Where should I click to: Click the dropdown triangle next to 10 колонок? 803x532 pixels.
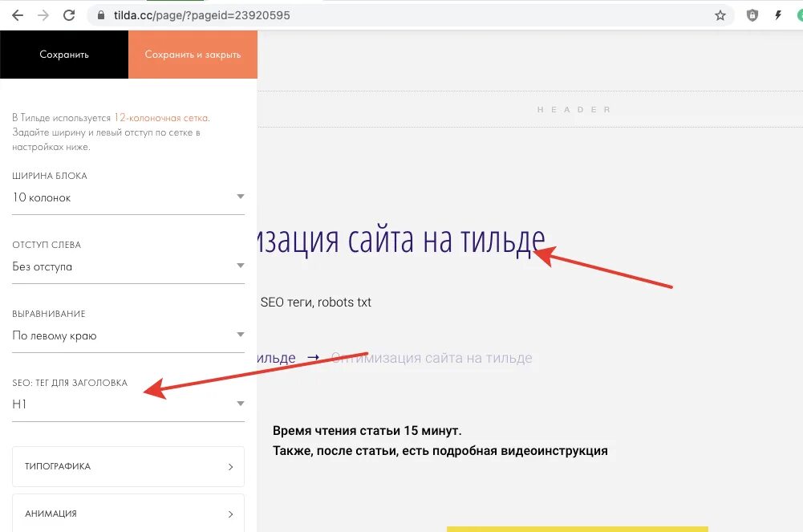(240, 197)
